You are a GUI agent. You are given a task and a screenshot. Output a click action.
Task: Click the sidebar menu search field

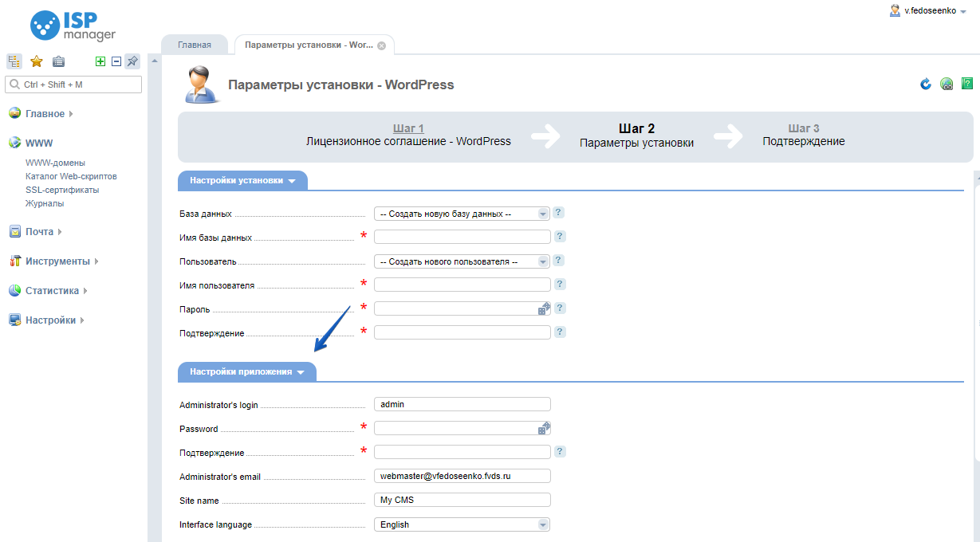[x=73, y=84]
